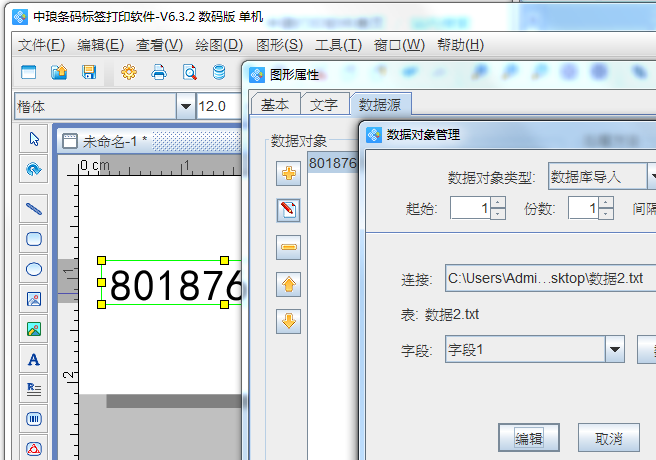Open the 绘图(D) menu
Image resolution: width=656 pixels, height=460 pixels.
click(219, 45)
